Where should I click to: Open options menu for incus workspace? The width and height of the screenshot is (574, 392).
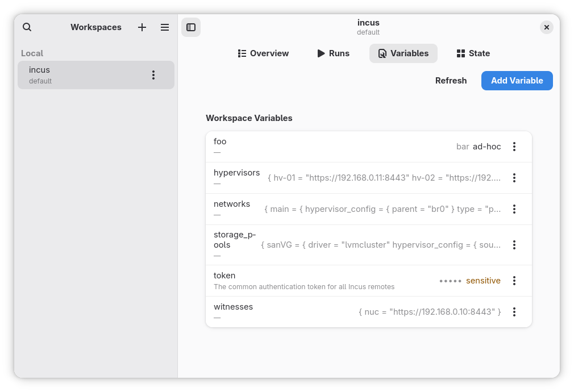(153, 75)
